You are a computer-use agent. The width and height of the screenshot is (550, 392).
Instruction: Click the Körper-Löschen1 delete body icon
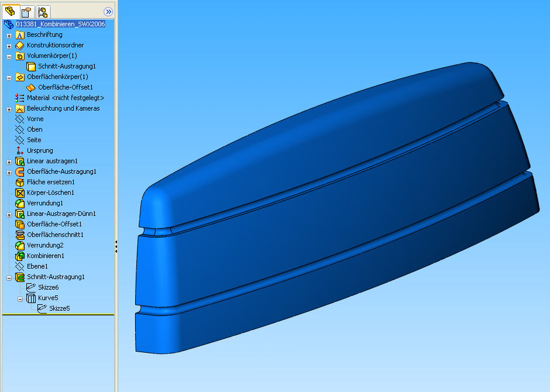[20, 192]
